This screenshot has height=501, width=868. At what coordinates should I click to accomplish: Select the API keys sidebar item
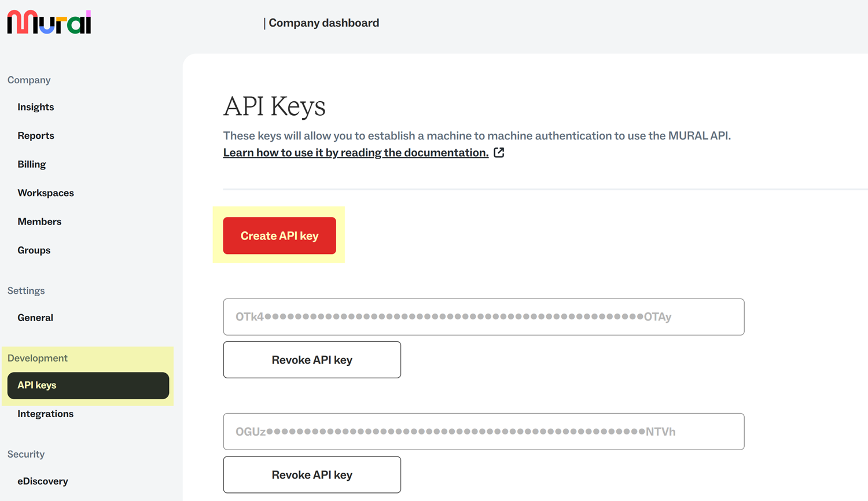pos(88,385)
